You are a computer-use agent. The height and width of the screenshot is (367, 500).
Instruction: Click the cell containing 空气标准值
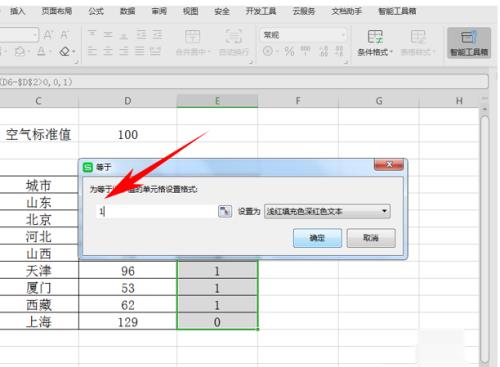pyautogui.click(x=39, y=135)
